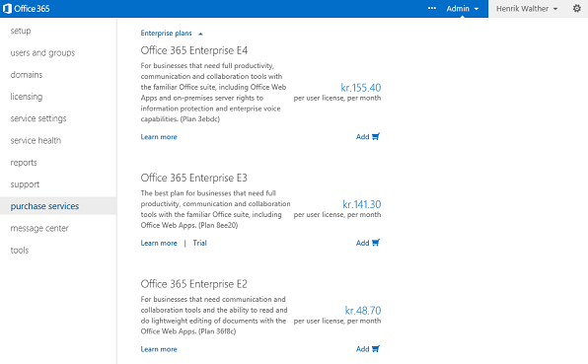Click the Office 365 logo icon
This screenshot has width=588, height=364.
pos(7,9)
